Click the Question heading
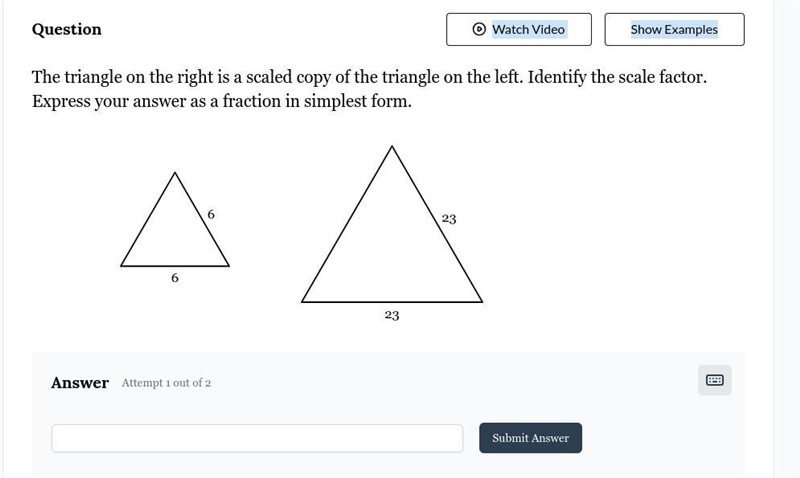The width and height of the screenshot is (800, 478). (66, 29)
